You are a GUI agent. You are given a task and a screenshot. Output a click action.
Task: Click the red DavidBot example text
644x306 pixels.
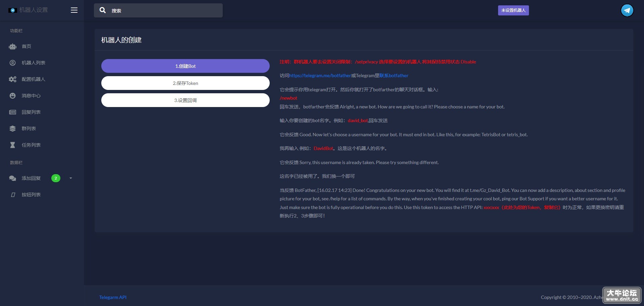coord(323,149)
